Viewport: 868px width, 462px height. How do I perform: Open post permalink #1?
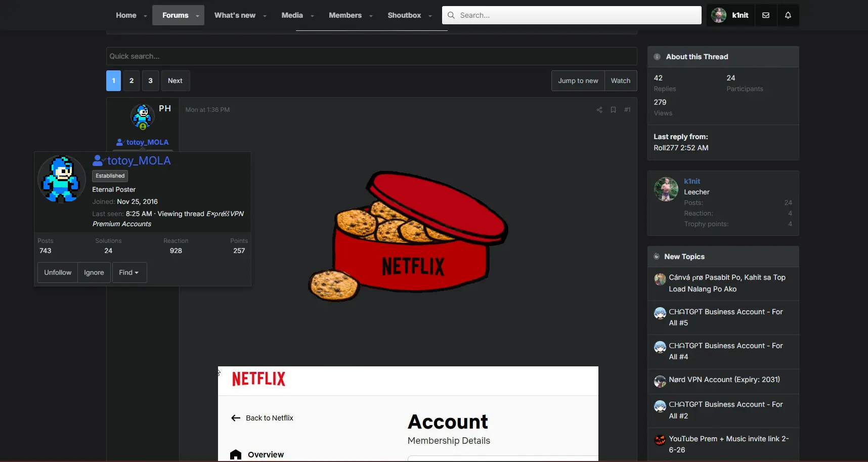(627, 110)
